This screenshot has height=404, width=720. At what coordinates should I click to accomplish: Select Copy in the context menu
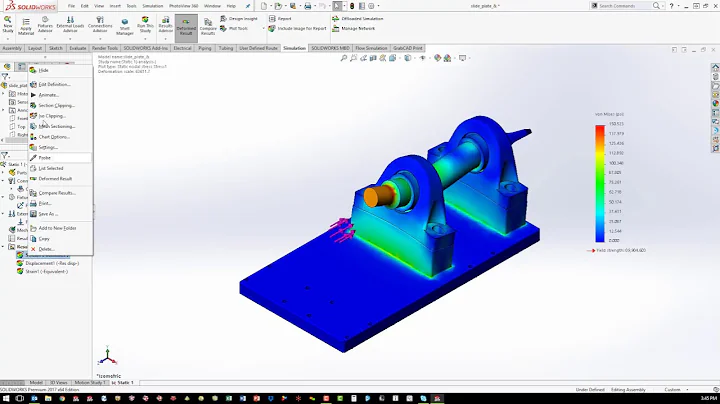pyautogui.click(x=60, y=239)
